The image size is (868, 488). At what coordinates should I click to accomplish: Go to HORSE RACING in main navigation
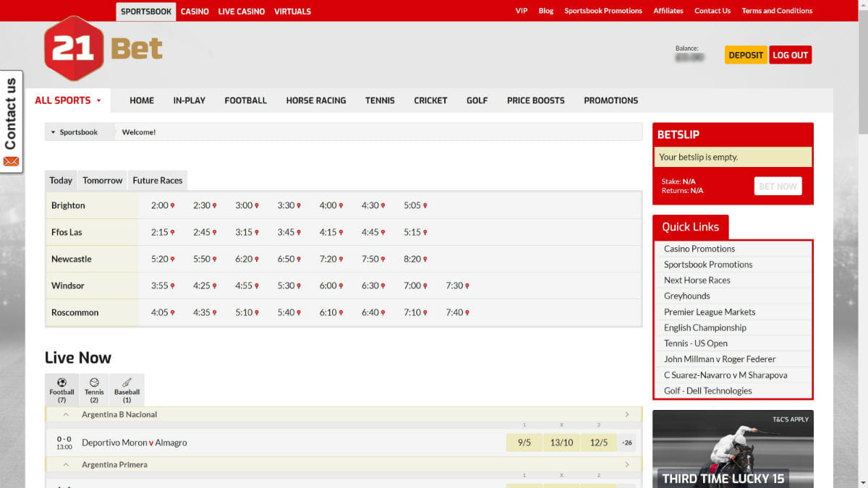click(316, 100)
